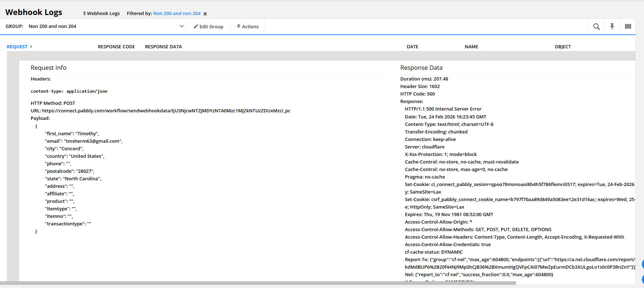Click the HTTP Code: 500 line
The height and width of the screenshot is (288, 644).
coord(417,94)
